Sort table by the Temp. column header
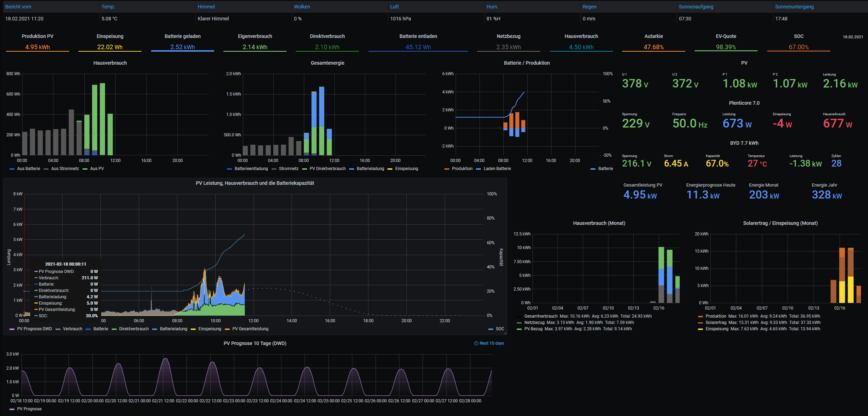Screen dimensions: 868x416 (108, 7)
